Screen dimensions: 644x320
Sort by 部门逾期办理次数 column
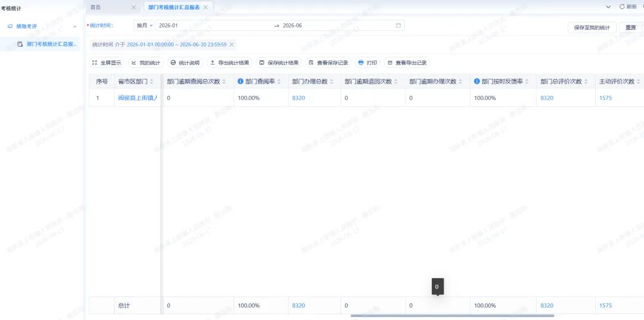[460, 82]
